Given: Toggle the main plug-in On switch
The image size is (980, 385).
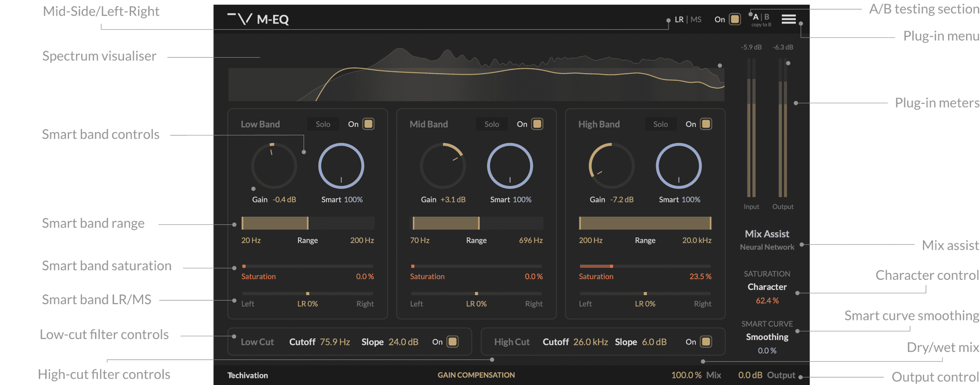Looking at the screenshot, I should click(x=735, y=19).
